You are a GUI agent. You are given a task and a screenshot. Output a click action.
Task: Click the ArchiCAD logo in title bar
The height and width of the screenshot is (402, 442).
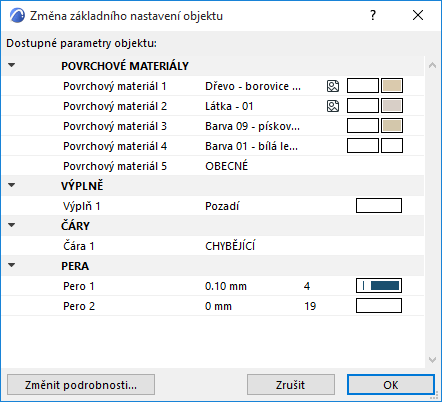17,16
